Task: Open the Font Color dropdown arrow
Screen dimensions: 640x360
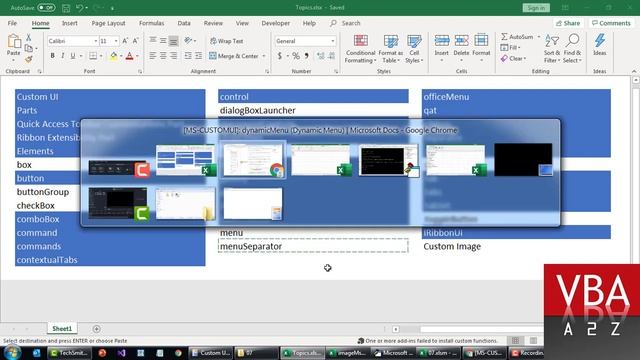Action: tap(137, 56)
